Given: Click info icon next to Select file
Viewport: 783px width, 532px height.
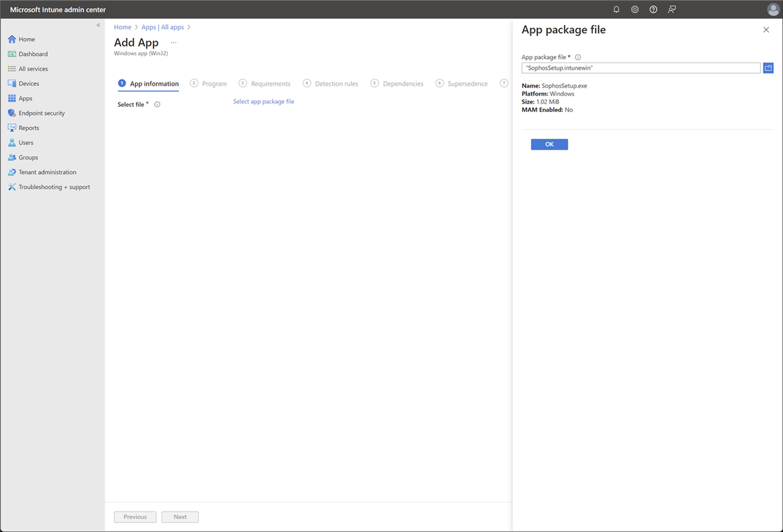Looking at the screenshot, I should [x=157, y=104].
